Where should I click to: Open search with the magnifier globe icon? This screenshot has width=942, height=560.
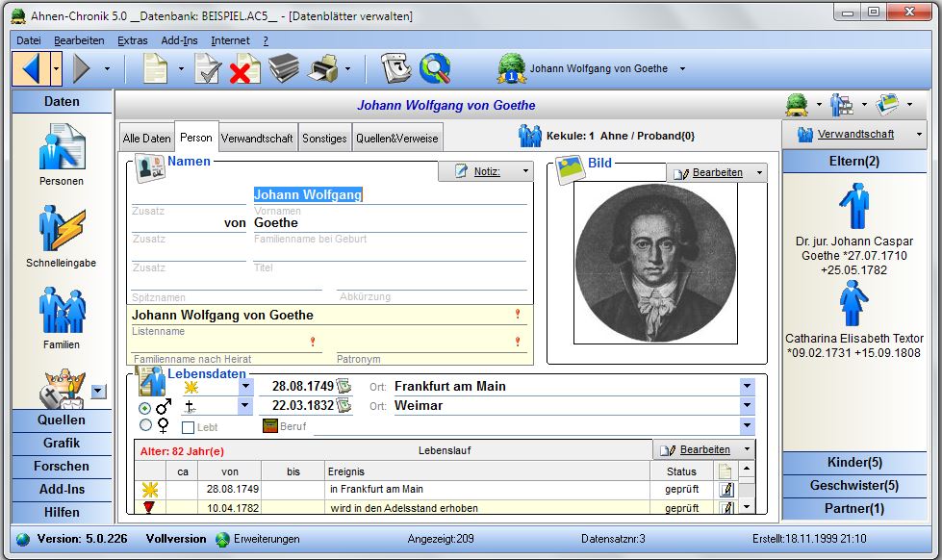point(436,68)
